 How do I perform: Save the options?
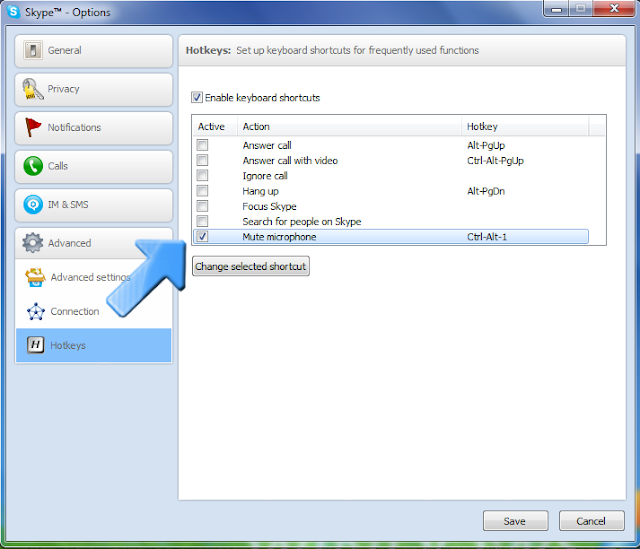pyautogui.click(x=516, y=521)
